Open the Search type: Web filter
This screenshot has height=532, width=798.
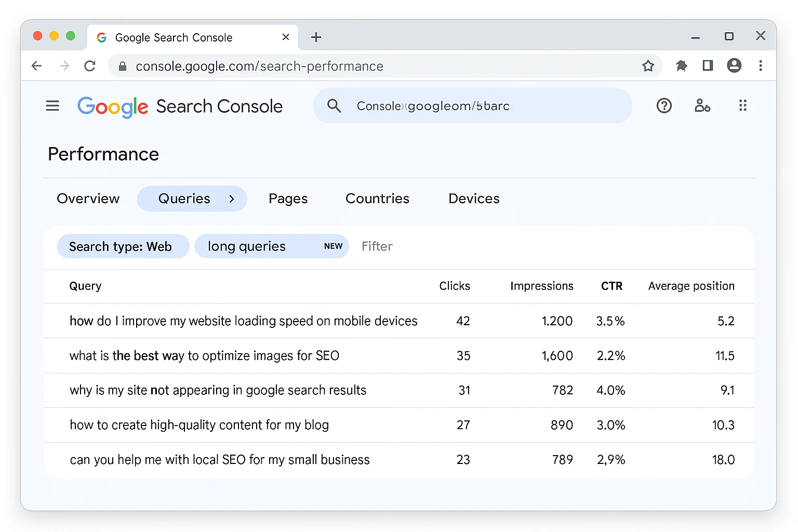[x=123, y=246]
